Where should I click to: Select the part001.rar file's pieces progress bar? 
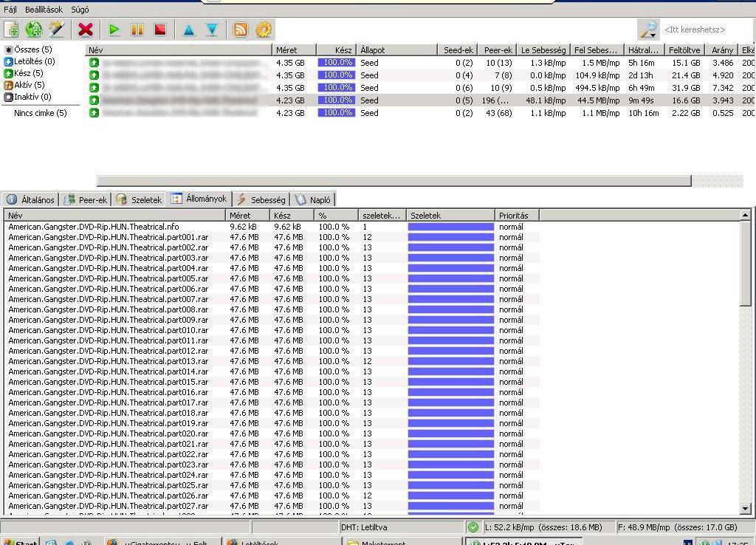tap(450, 237)
